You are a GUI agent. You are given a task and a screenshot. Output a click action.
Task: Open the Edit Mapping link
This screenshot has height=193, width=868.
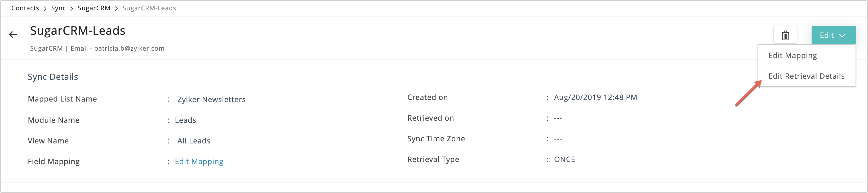pos(199,162)
